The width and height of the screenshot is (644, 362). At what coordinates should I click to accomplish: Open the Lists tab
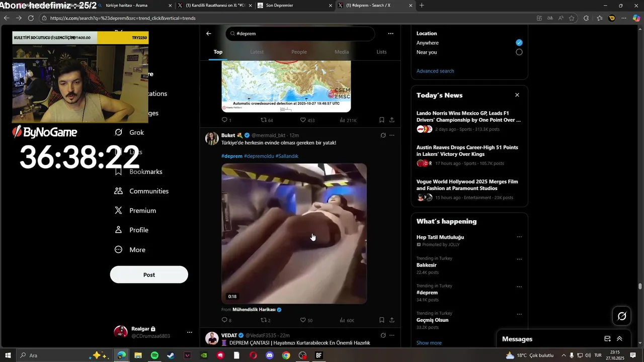click(x=381, y=52)
